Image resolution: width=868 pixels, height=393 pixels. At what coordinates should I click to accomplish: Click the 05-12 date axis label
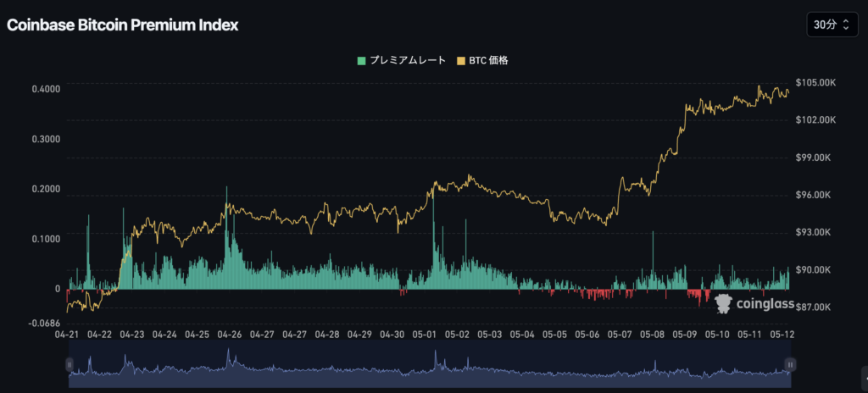coord(782,335)
